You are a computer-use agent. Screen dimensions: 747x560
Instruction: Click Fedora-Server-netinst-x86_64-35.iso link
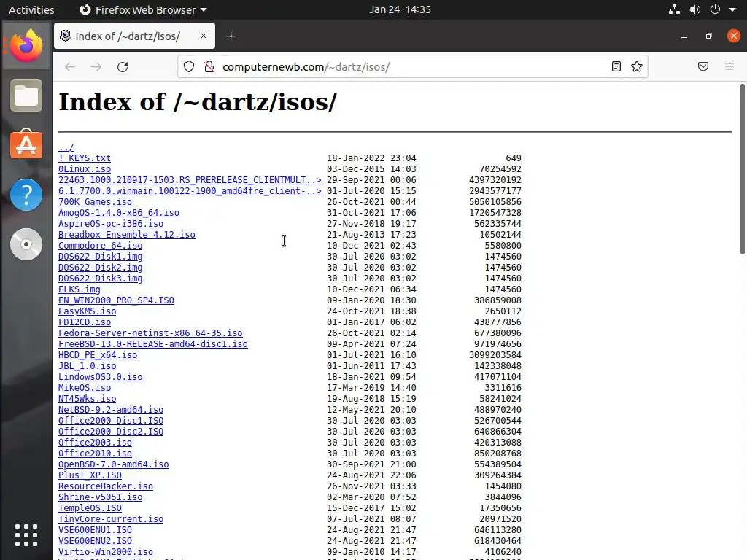click(x=150, y=333)
